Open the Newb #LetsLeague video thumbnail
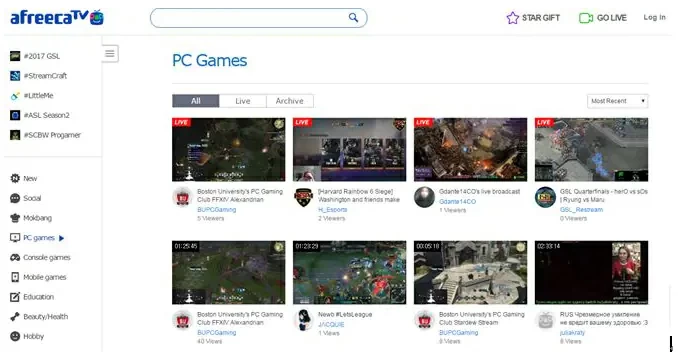Screen dimensions: 678x363 [x=349, y=273]
